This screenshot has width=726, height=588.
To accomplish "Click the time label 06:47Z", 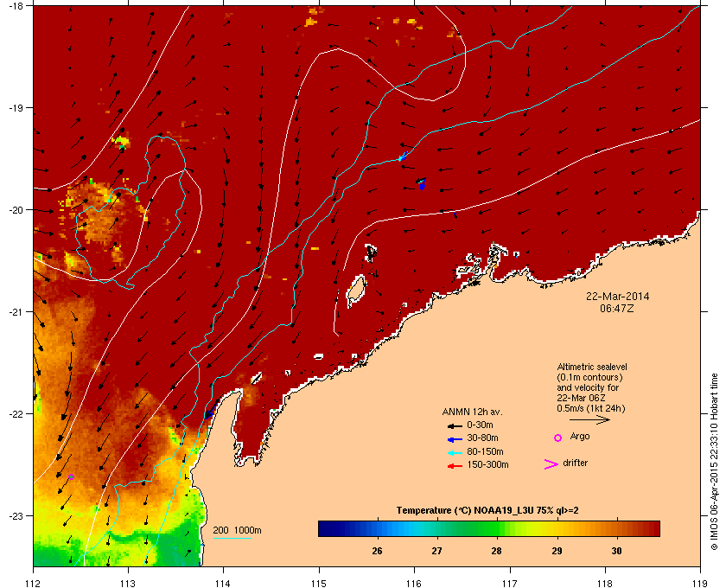I will click(x=617, y=308).
